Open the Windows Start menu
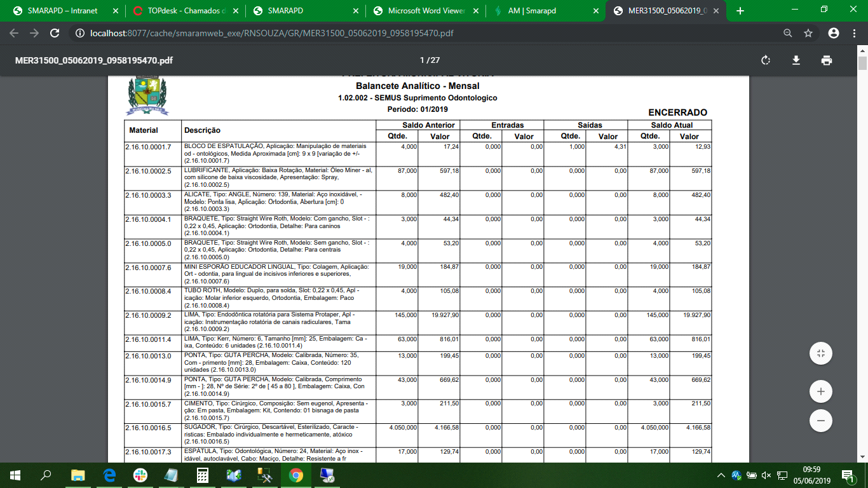The height and width of the screenshot is (488, 868). [x=15, y=475]
